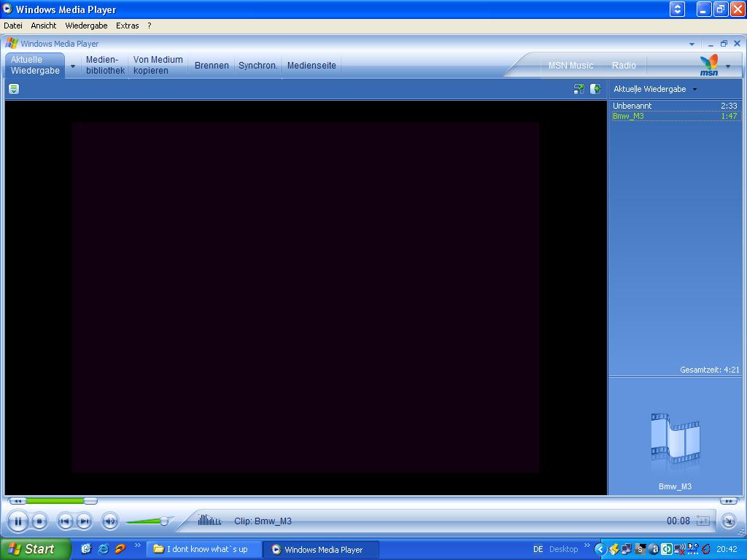The image size is (747, 560).
Task: Switch video to full screen view
Action: (x=578, y=88)
